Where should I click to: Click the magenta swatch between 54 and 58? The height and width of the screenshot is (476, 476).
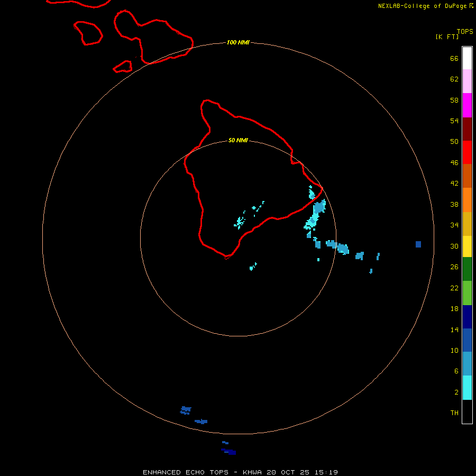point(467,105)
